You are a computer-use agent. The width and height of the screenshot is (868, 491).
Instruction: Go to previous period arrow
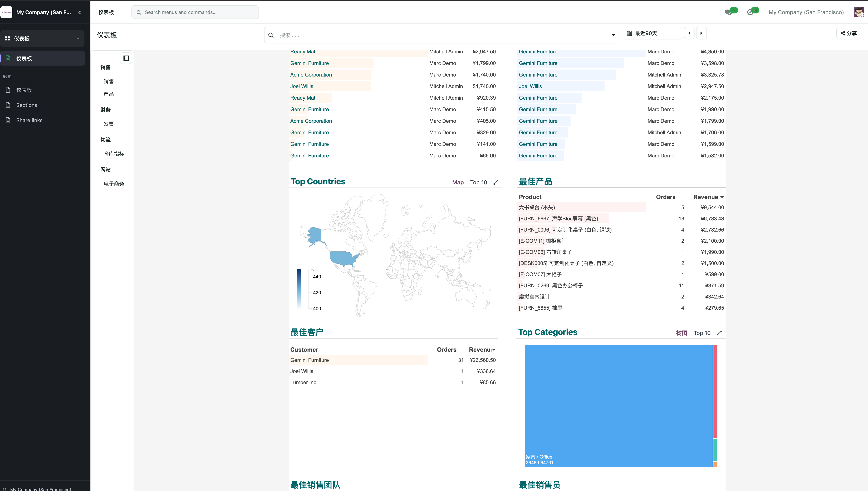point(689,33)
